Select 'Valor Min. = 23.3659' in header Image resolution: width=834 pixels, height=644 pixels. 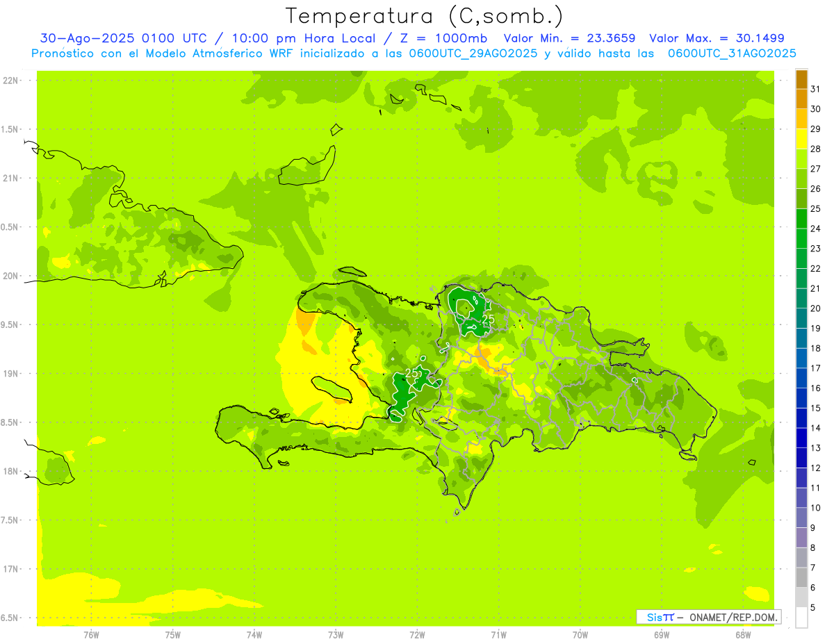(x=569, y=38)
